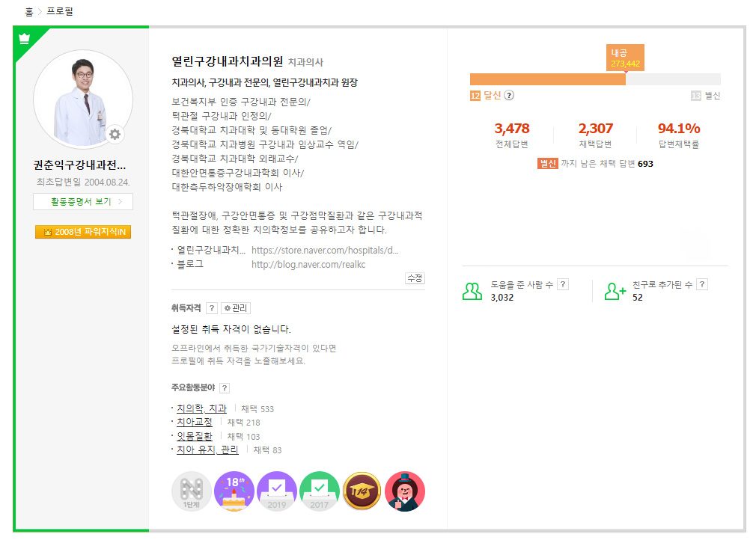Click the top hat character badge

click(405, 491)
